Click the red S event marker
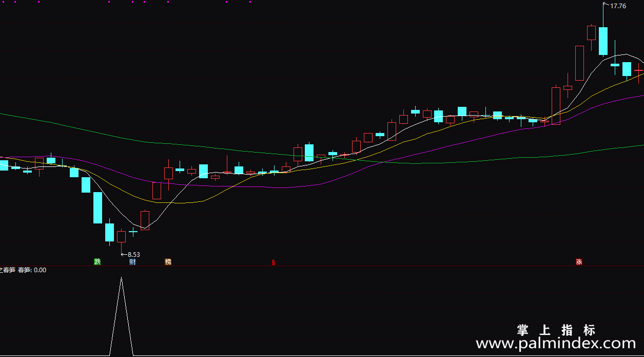644x357 pixels. point(274,262)
